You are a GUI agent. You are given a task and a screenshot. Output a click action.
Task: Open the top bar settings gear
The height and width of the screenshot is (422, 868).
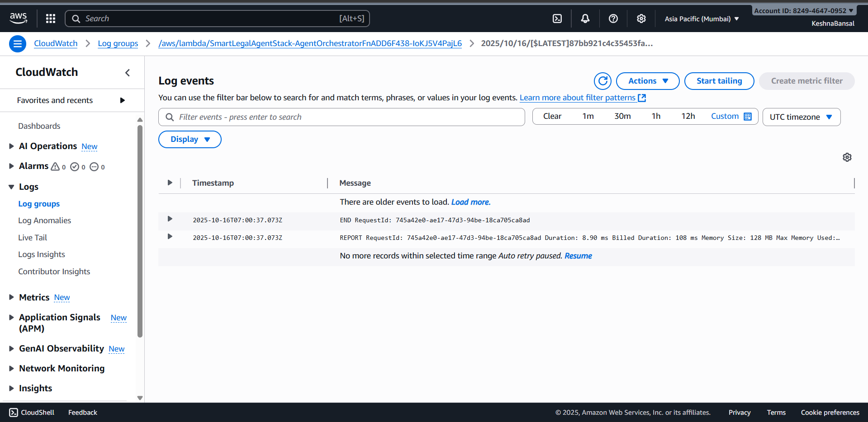click(x=641, y=19)
